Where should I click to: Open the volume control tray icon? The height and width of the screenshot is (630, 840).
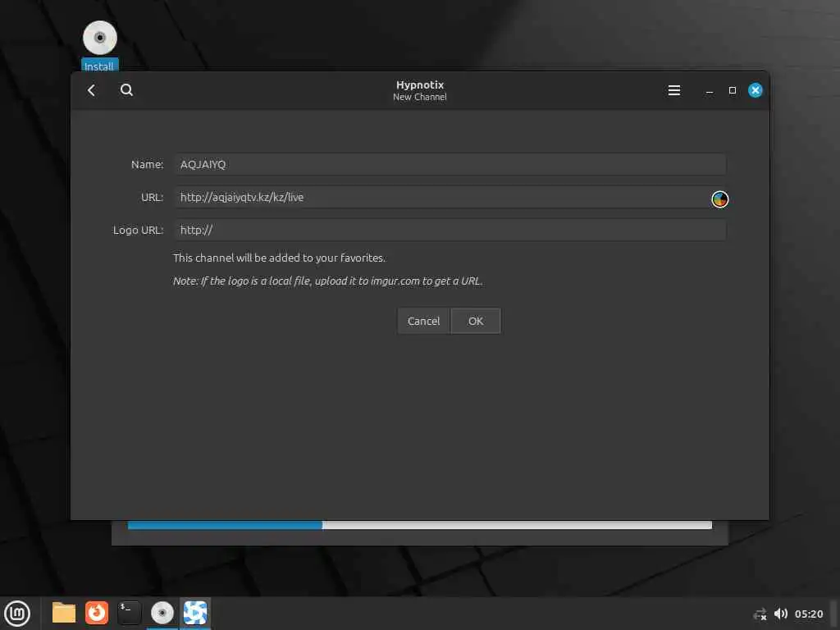point(781,614)
